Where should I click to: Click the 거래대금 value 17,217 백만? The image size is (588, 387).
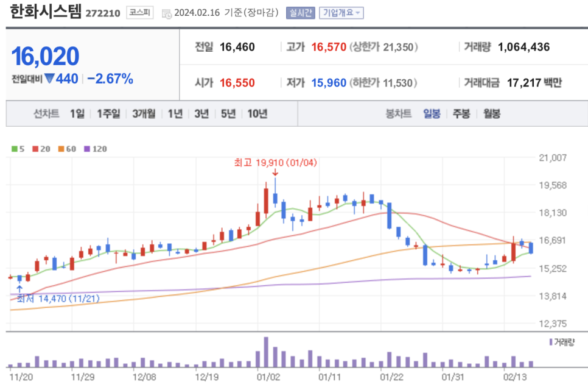[534, 82]
